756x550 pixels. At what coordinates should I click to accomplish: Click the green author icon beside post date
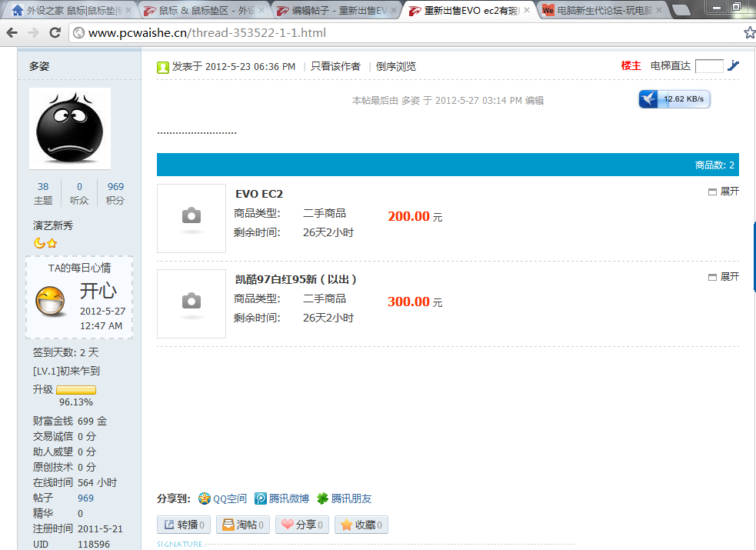[x=163, y=67]
